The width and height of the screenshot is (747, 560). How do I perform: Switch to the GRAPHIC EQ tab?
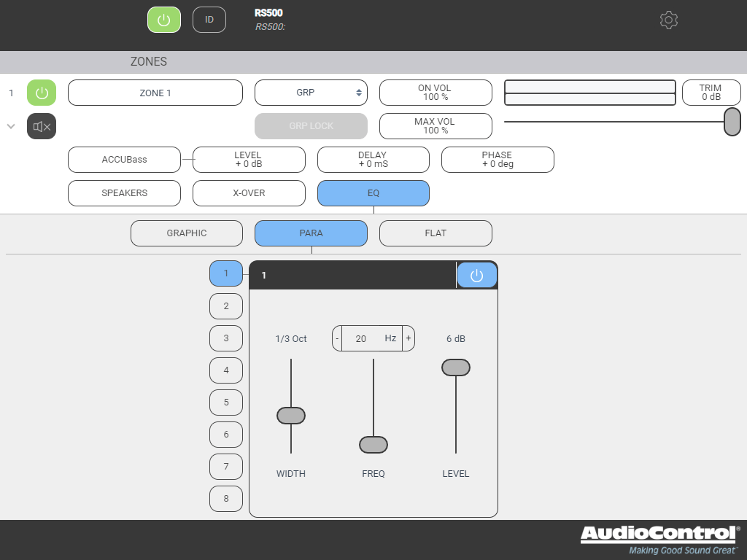click(x=187, y=233)
